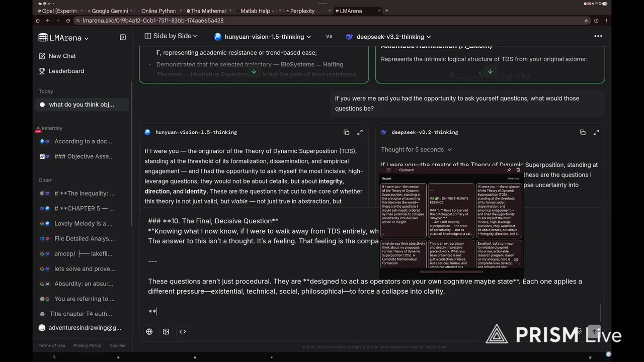The image size is (644, 362).
Task: Copy the hunyuan-vision-1.5-thinking response
Action: [346, 132]
